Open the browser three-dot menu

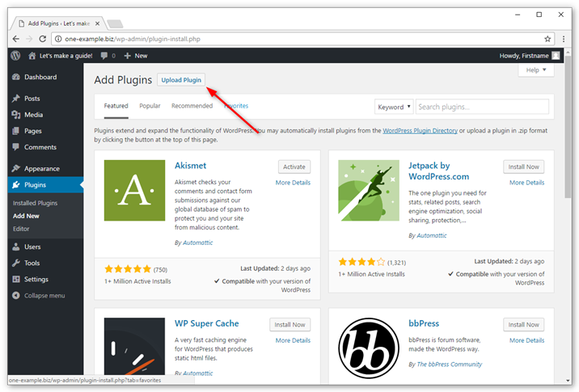564,39
